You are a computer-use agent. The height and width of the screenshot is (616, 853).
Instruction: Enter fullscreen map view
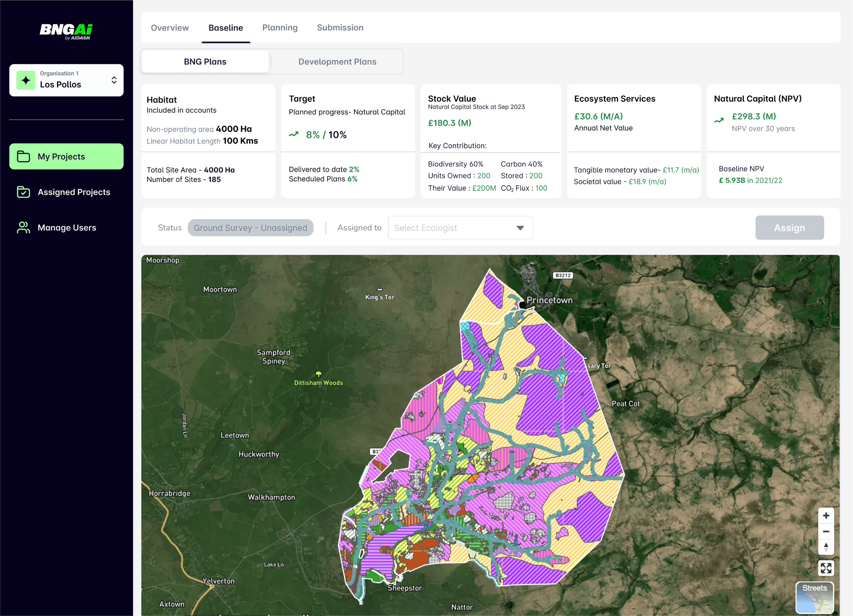826,568
